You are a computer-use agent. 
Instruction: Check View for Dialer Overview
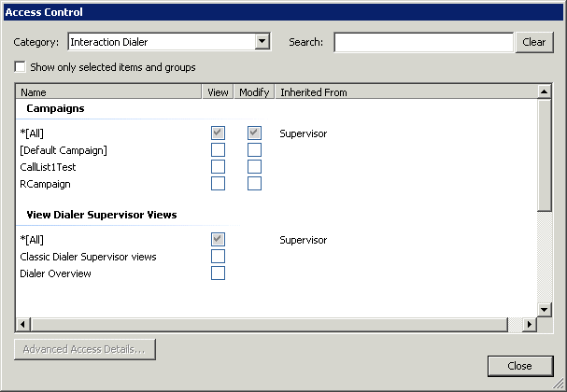point(218,273)
